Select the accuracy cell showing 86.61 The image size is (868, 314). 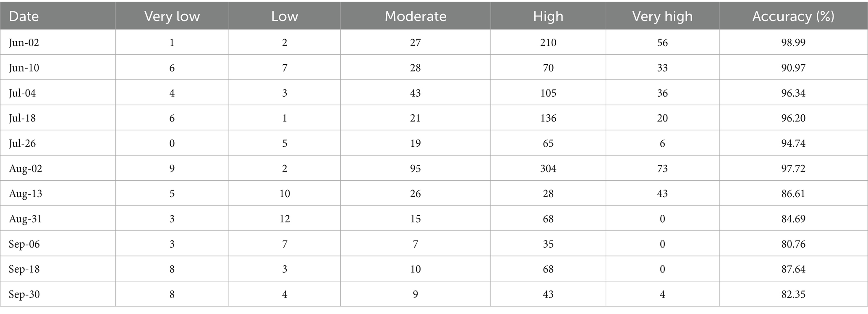coord(793,194)
